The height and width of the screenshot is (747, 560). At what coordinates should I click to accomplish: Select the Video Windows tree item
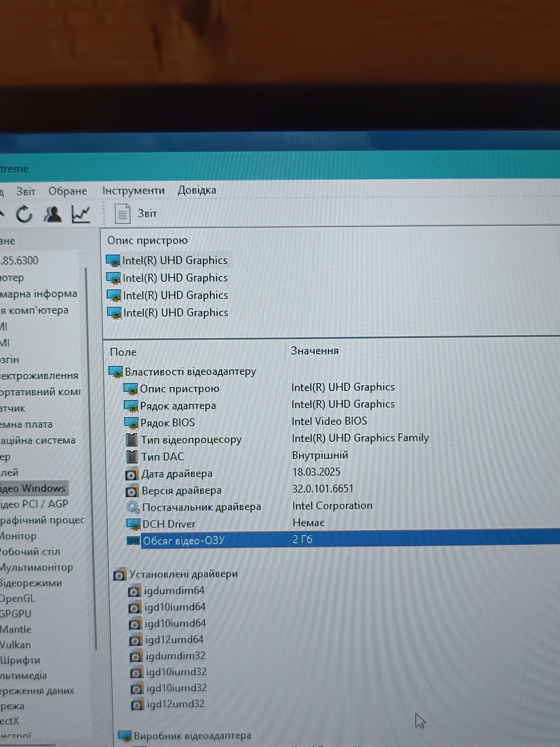[33, 488]
